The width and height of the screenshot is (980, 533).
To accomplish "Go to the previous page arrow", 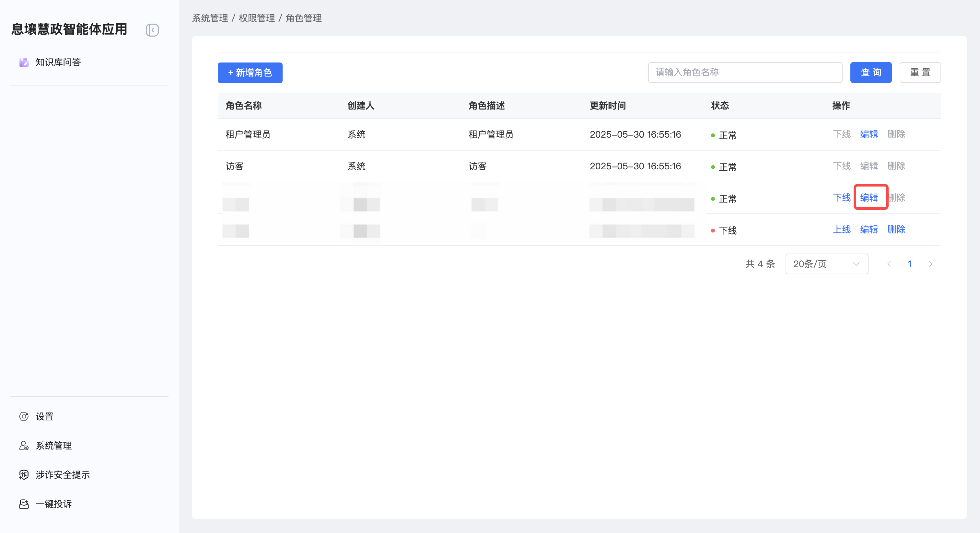I will [889, 264].
